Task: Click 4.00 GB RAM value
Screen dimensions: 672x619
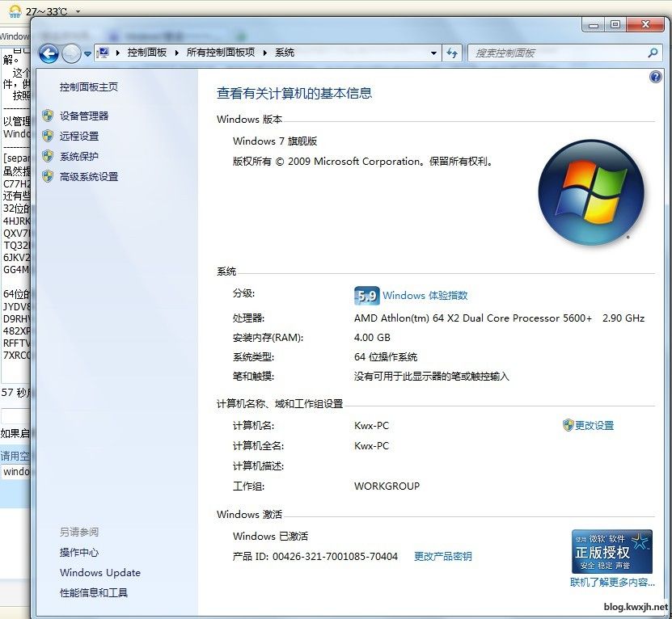Action: coord(372,338)
